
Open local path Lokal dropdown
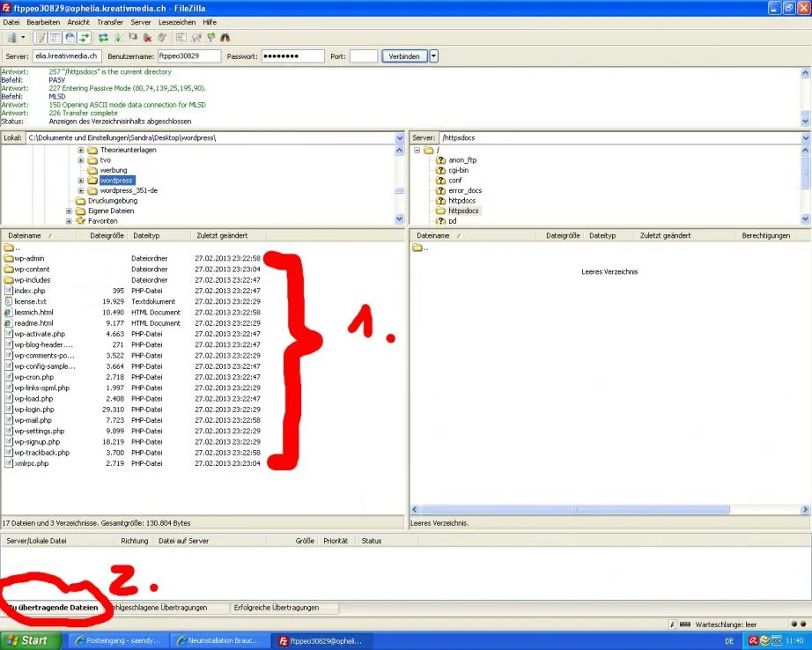[x=399, y=138]
